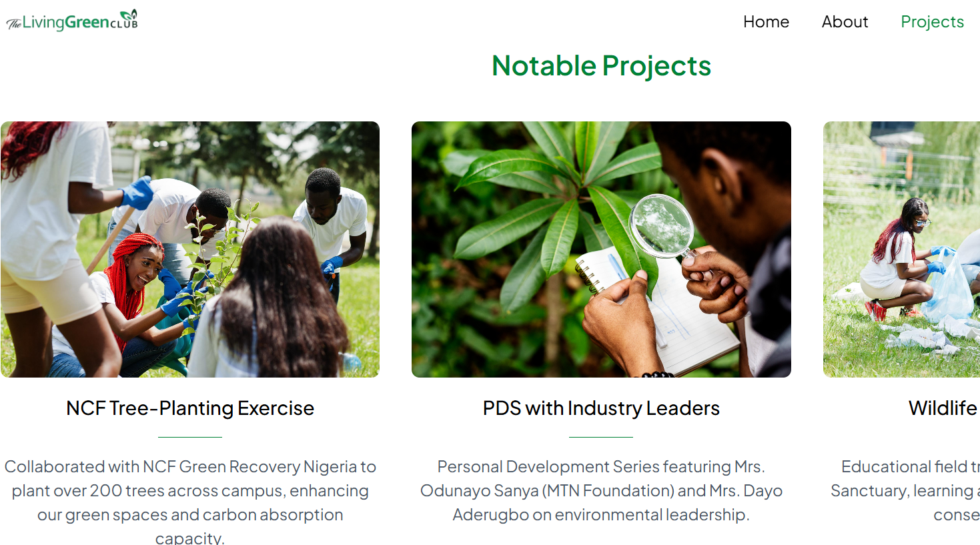
Task: Click the tree-planting volunteers photo
Action: (190, 249)
